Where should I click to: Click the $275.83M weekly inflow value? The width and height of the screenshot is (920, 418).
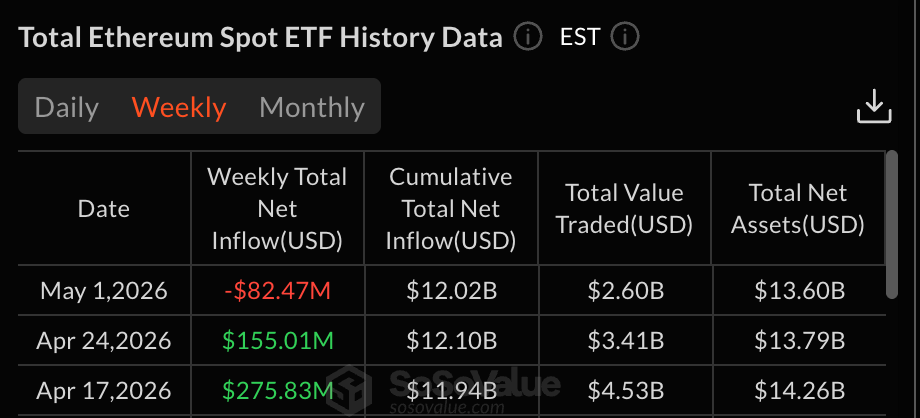pyautogui.click(x=277, y=390)
